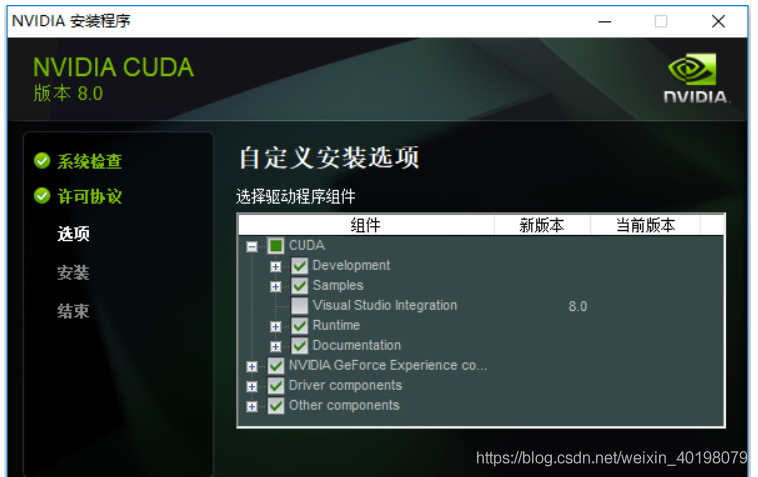Expand the Driver components node
The width and height of the screenshot is (758, 477).
[x=251, y=387]
